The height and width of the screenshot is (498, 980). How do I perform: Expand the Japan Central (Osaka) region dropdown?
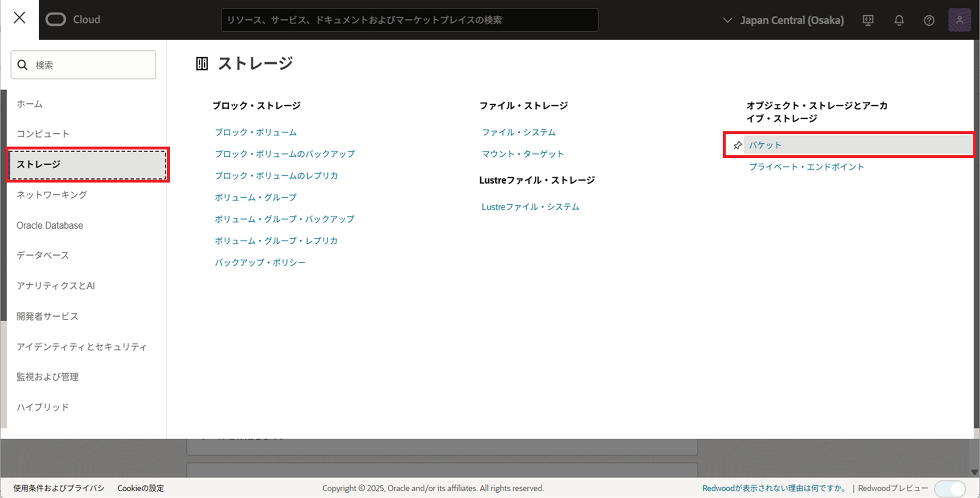pos(783,20)
